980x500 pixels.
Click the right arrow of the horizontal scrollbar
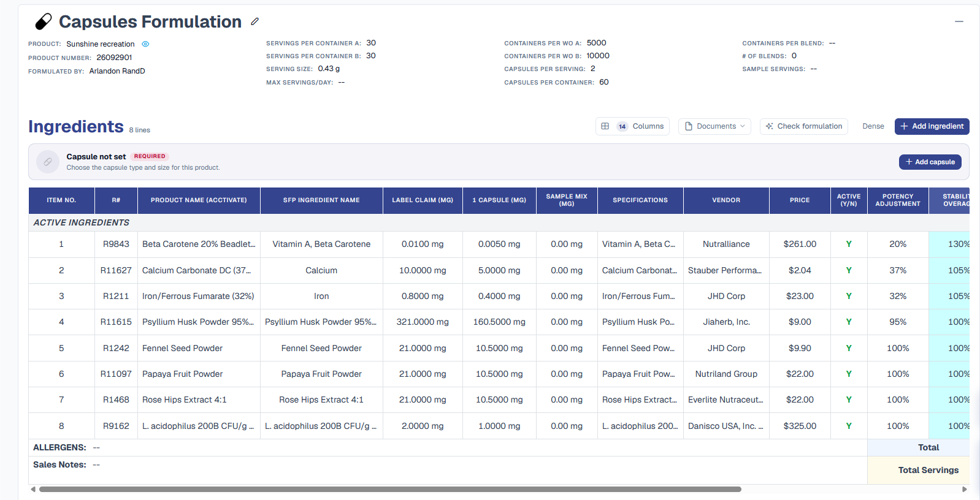[x=965, y=490]
